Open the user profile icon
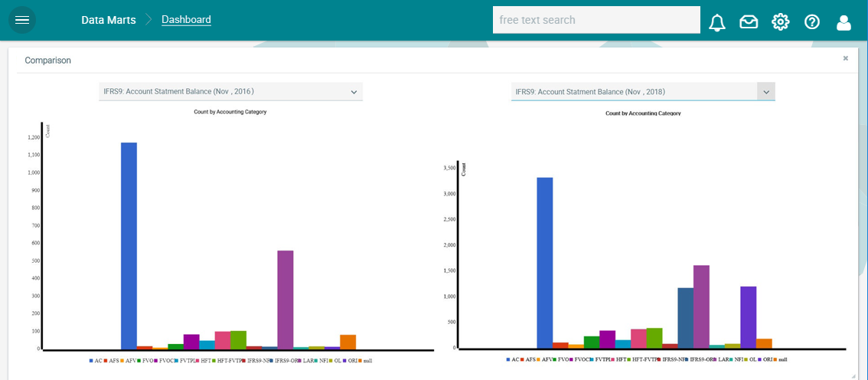This screenshot has width=868, height=380. [844, 22]
